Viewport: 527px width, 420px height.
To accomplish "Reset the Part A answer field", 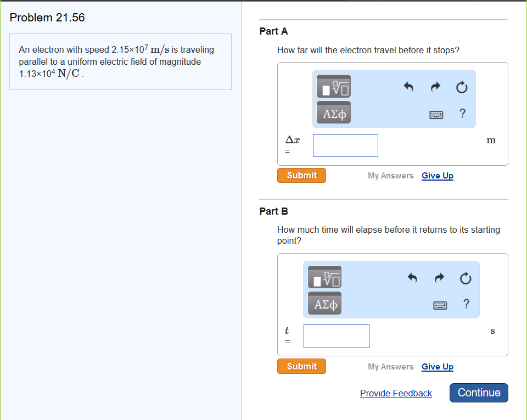I will point(462,87).
